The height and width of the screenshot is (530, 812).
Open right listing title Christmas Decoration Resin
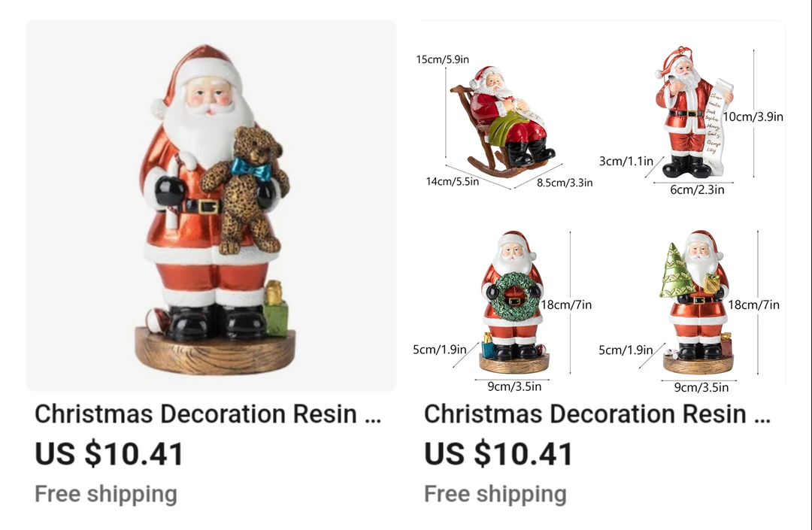pos(597,414)
